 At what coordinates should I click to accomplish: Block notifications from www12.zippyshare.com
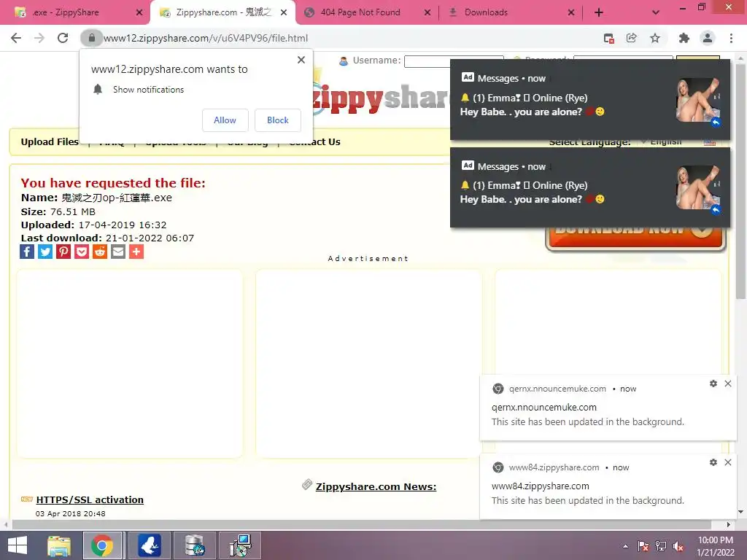pyautogui.click(x=278, y=120)
